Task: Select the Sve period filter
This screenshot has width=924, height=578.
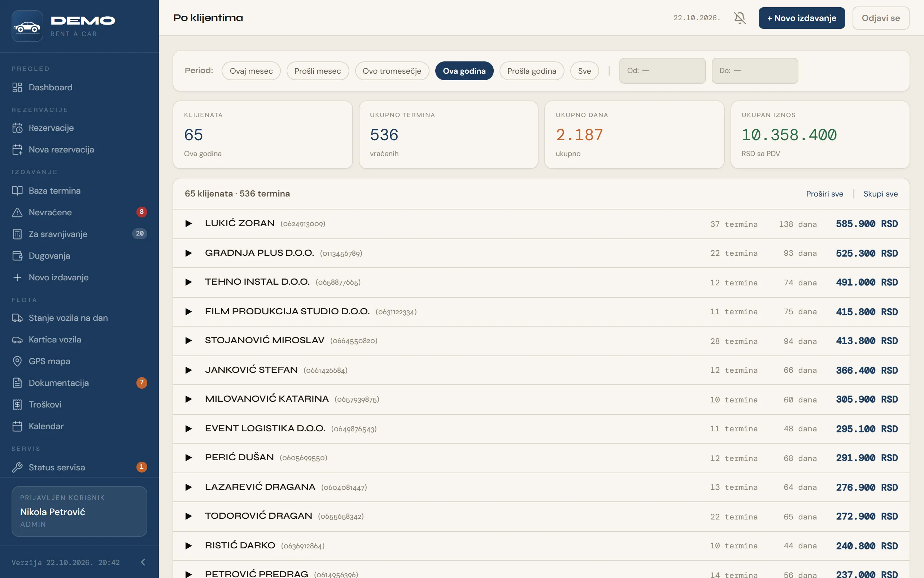Action: coord(584,71)
